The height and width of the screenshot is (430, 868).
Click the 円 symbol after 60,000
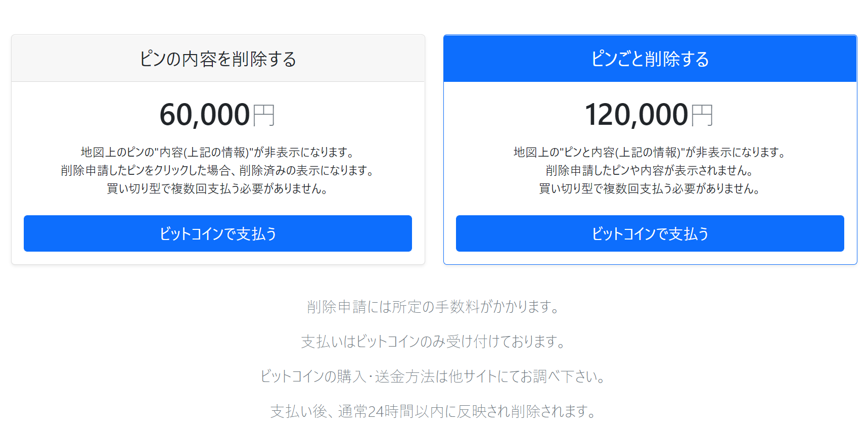(x=264, y=116)
